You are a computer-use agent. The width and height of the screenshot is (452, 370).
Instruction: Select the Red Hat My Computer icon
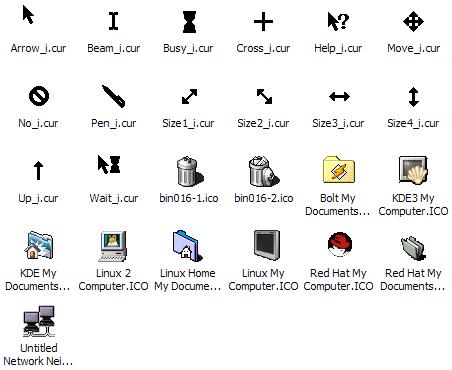point(339,245)
